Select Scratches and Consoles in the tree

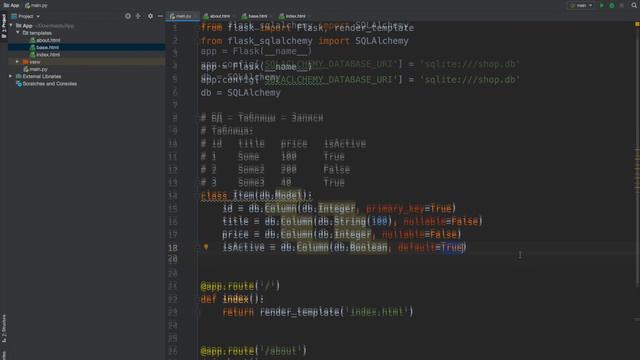pos(46,84)
